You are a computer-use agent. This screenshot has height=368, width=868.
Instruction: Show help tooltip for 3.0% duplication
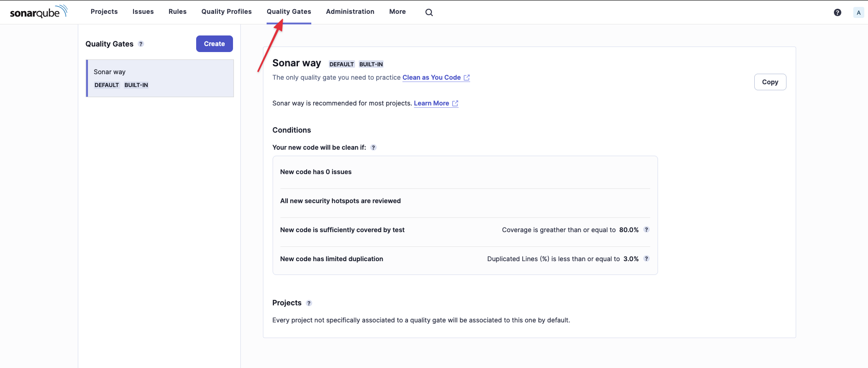pyautogui.click(x=646, y=259)
